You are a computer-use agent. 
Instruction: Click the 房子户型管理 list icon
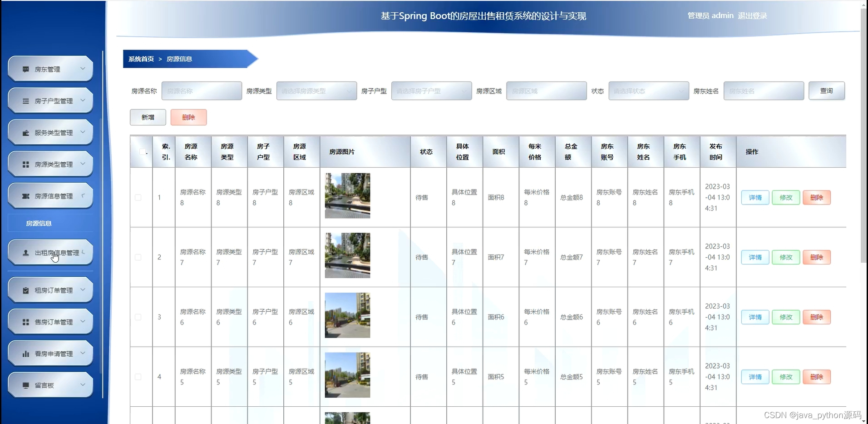25,101
